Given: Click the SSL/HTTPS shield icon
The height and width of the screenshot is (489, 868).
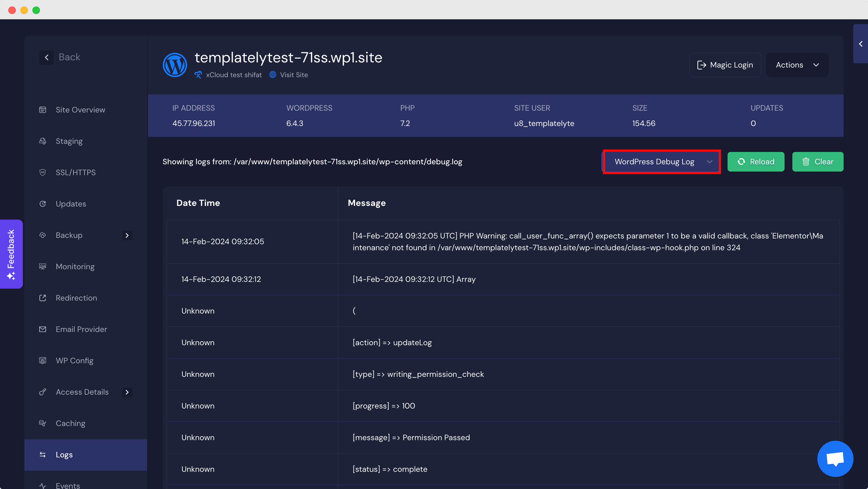Looking at the screenshot, I should click(42, 172).
